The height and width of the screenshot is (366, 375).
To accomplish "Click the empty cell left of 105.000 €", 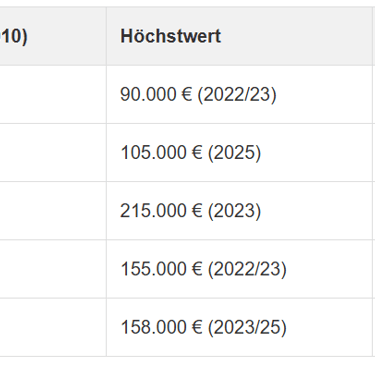I will [x=53, y=153].
